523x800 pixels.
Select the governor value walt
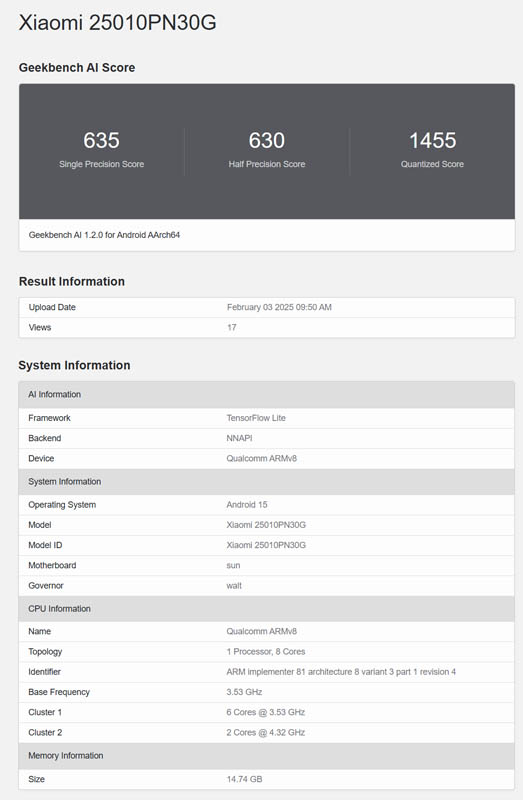234,586
